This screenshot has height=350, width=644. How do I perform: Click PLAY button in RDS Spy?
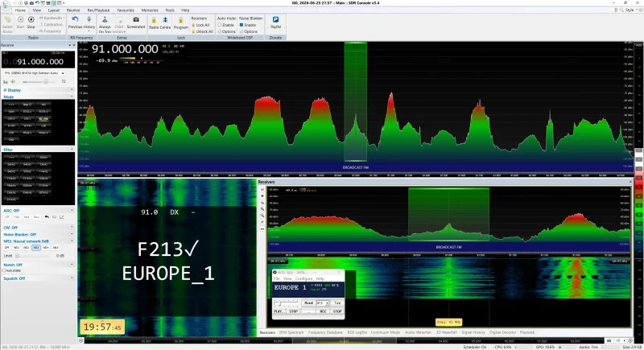coord(279,311)
